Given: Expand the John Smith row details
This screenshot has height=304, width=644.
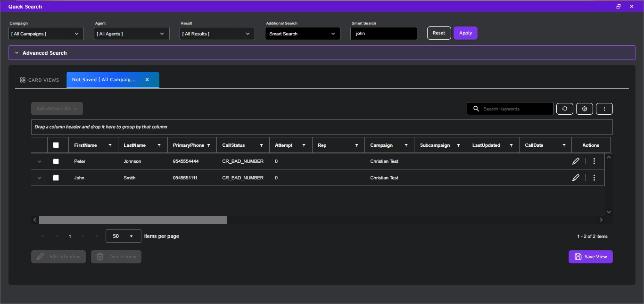Looking at the screenshot, I should [x=39, y=178].
